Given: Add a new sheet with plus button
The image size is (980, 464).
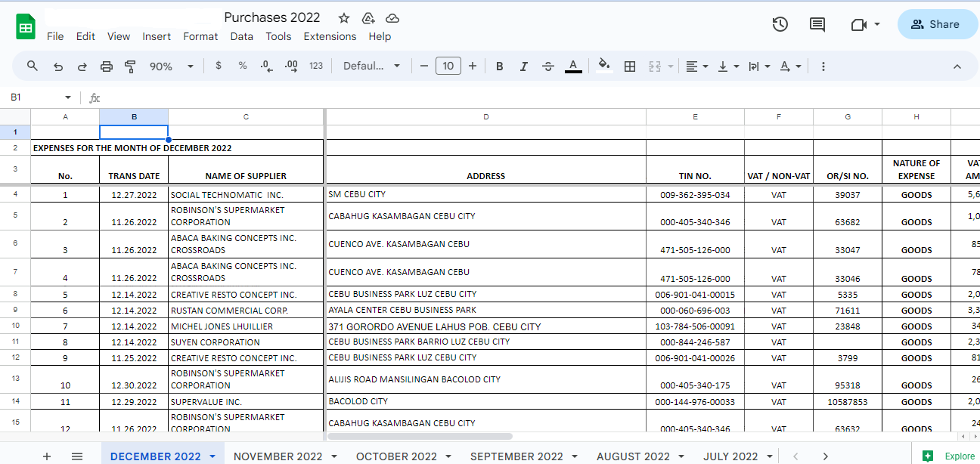Looking at the screenshot, I should pyautogui.click(x=47, y=456).
